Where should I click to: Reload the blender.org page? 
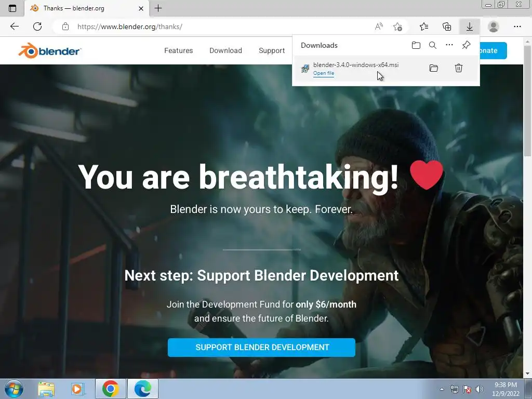tap(37, 26)
